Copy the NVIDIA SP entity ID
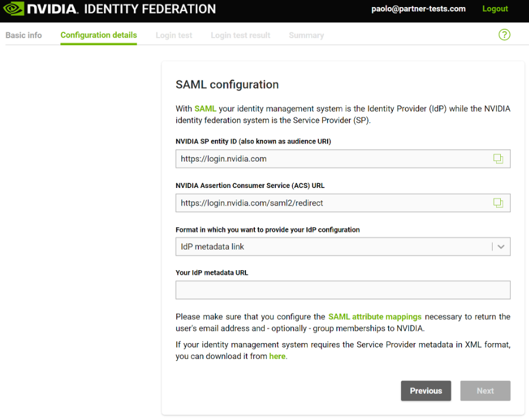This screenshot has width=529, height=420. pos(498,159)
